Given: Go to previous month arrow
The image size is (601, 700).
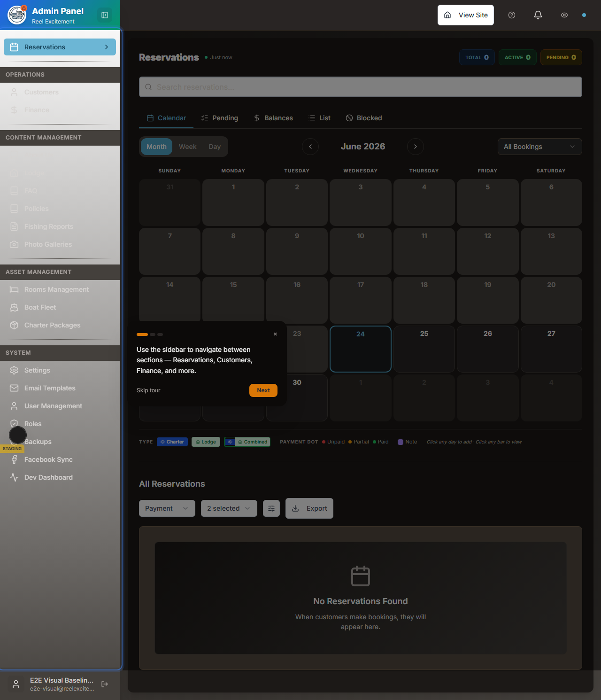Looking at the screenshot, I should (310, 147).
